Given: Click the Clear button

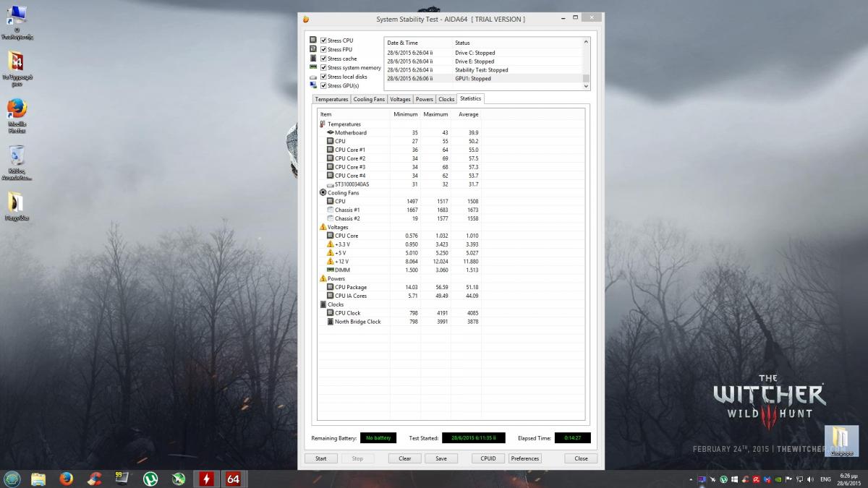Looking at the screenshot, I should (x=405, y=458).
